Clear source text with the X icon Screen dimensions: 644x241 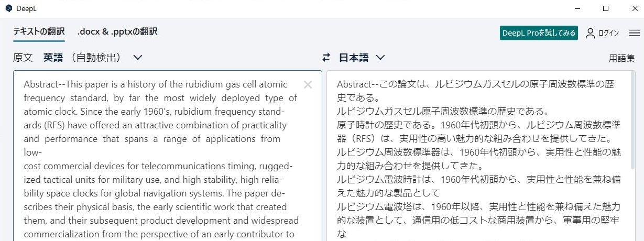coord(308,85)
